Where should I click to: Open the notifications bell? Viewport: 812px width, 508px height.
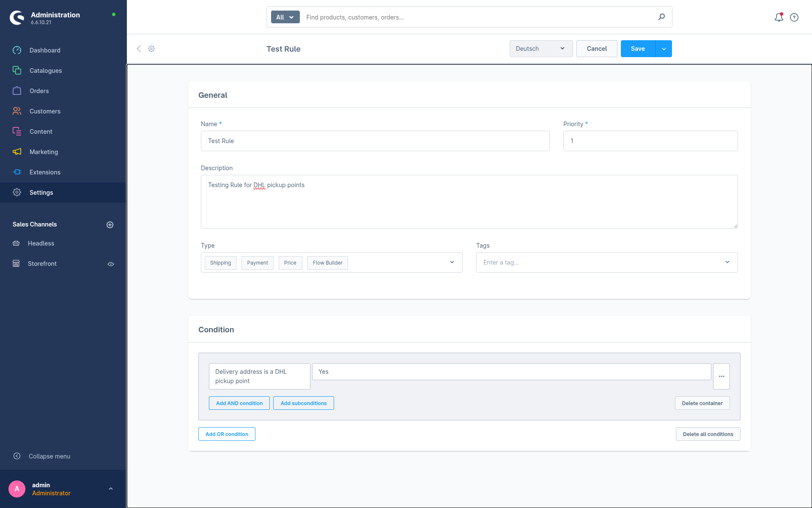click(x=779, y=17)
